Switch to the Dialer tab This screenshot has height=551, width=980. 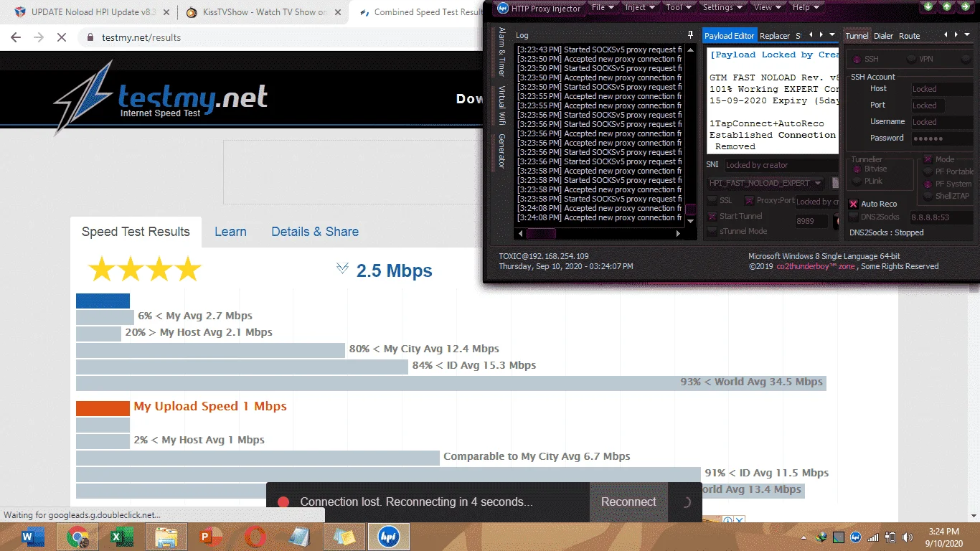pyautogui.click(x=883, y=36)
